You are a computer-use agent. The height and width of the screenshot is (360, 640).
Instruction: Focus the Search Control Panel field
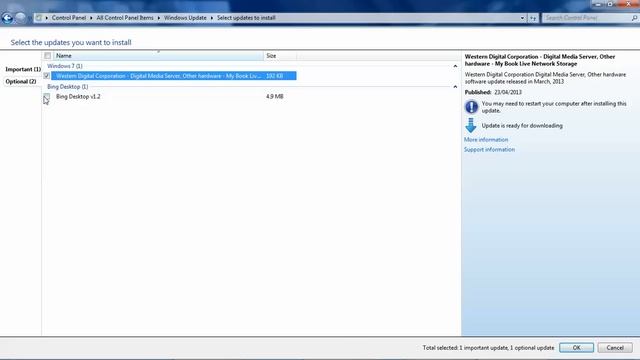(587, 18)
